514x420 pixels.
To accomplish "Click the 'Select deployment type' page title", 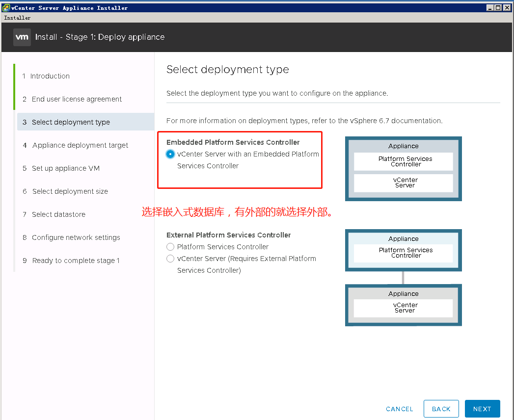I will click(227, 70).
